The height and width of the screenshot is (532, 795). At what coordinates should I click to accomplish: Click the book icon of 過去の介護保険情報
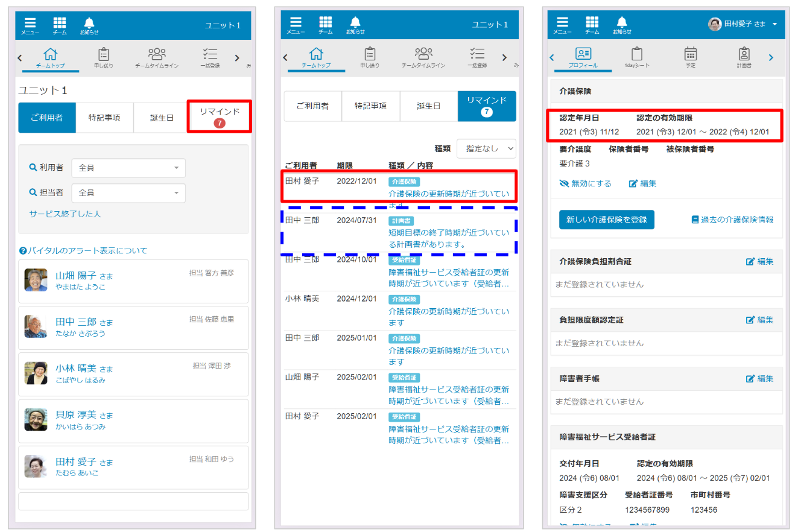695,220
